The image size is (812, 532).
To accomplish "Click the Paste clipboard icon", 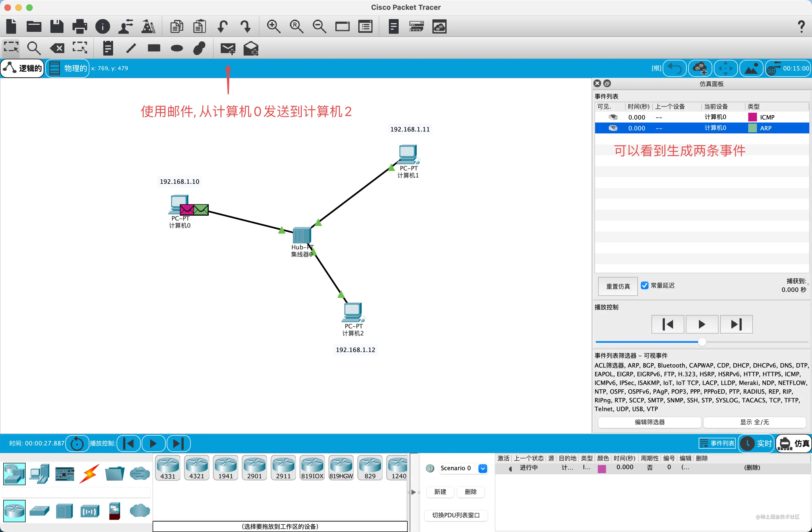I will pyautogui.click(x=199, y=26).
